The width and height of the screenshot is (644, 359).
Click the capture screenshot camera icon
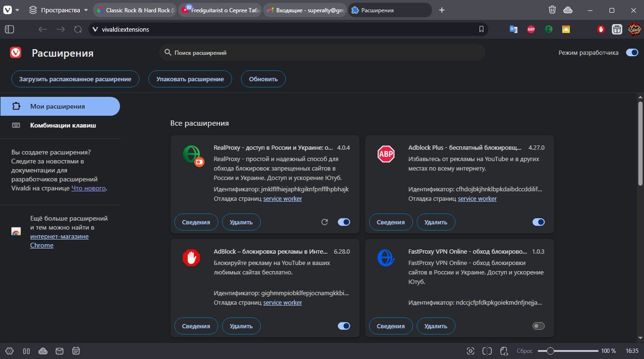coord(470,351)
